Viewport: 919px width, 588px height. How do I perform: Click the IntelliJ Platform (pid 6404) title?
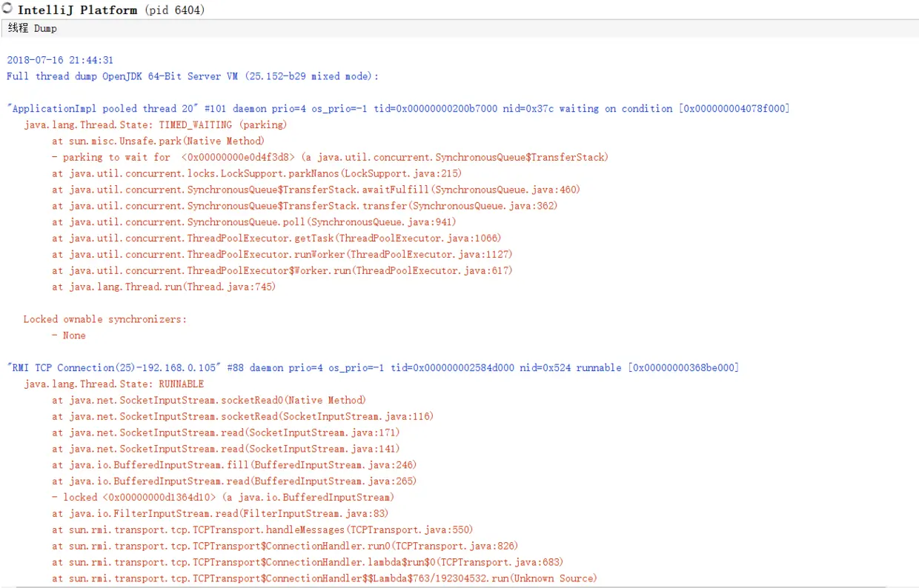click(x=111, y=10)
